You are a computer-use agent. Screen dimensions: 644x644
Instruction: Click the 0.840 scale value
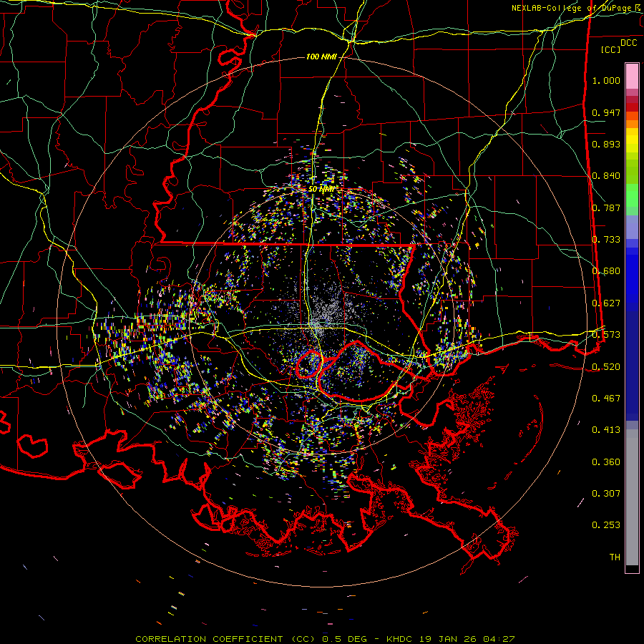(x=606, y=176)
